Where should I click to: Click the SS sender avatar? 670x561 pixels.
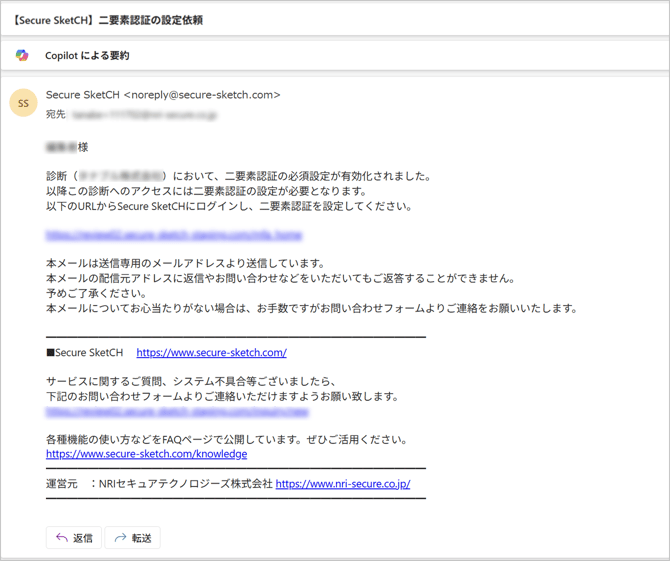(23, 103)
